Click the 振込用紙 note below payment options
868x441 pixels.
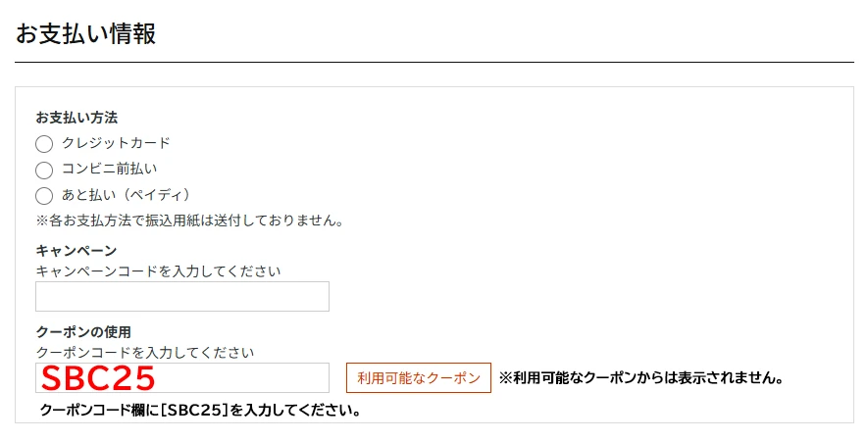tap(189, 220)
